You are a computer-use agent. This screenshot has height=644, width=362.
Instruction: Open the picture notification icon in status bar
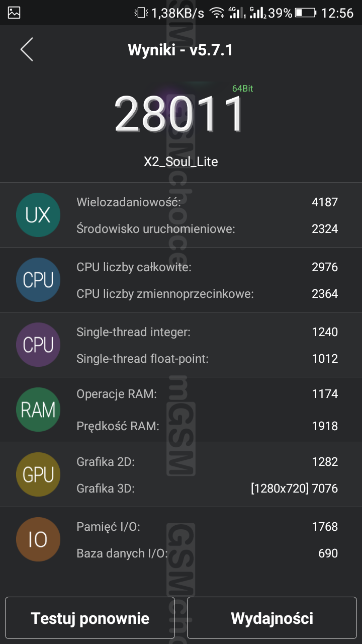pos(14,13)
